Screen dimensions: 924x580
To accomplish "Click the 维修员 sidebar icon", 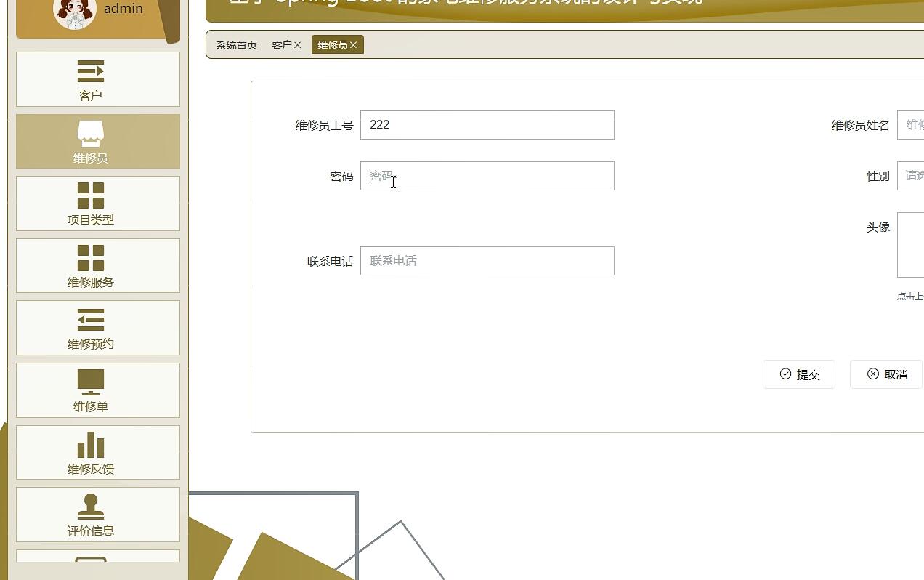I will point(90,132).
